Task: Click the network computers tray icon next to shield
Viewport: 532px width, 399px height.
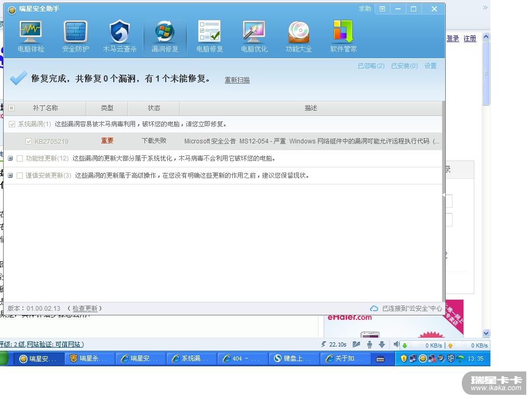Action: pyautogui.click(x=413, y=358)
